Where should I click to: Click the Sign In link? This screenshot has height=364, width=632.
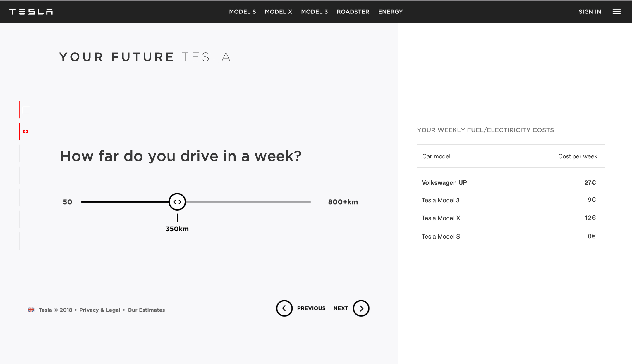click(590, 12)
